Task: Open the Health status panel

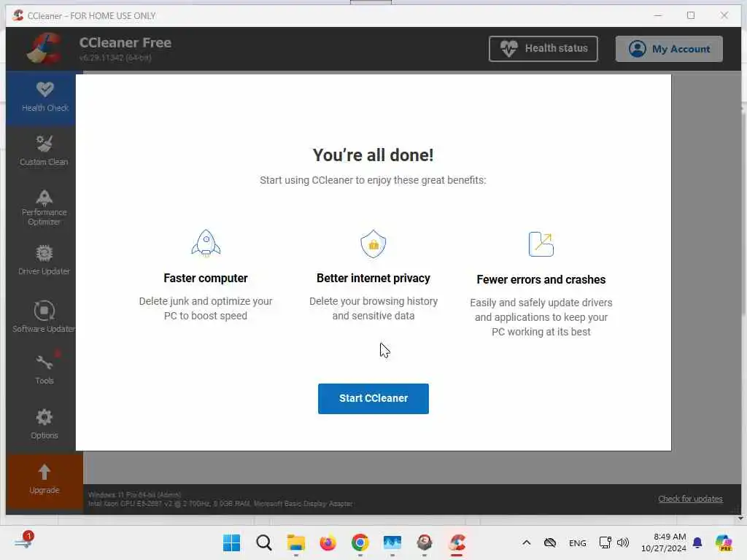Action: point(543,49)
